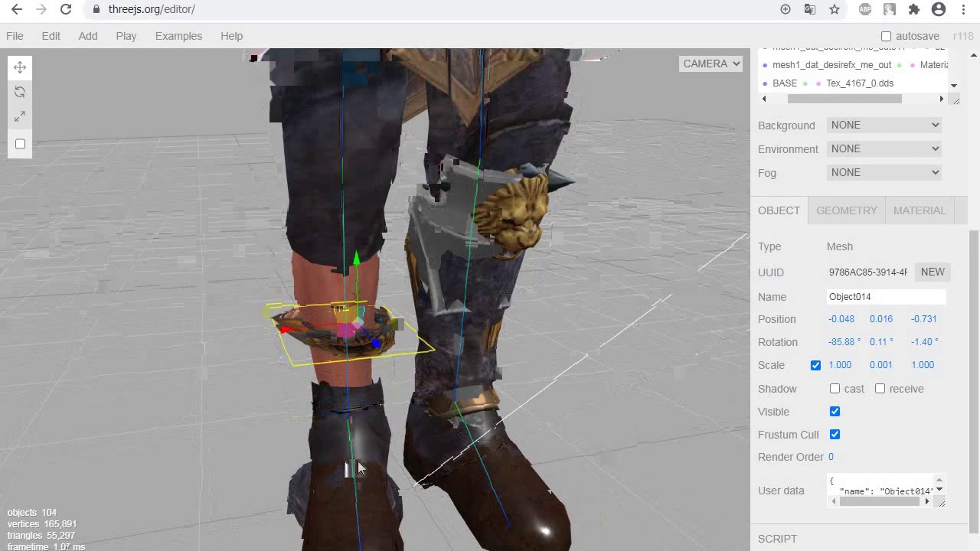Click Render Order value 0
This screenshot has height=551, width=980.
tap(831, 457)
